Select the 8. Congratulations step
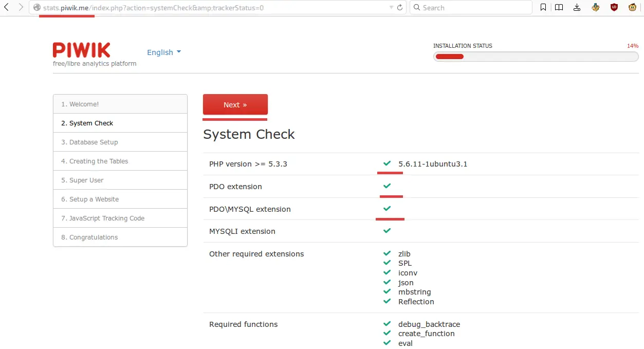 (120, 237)
